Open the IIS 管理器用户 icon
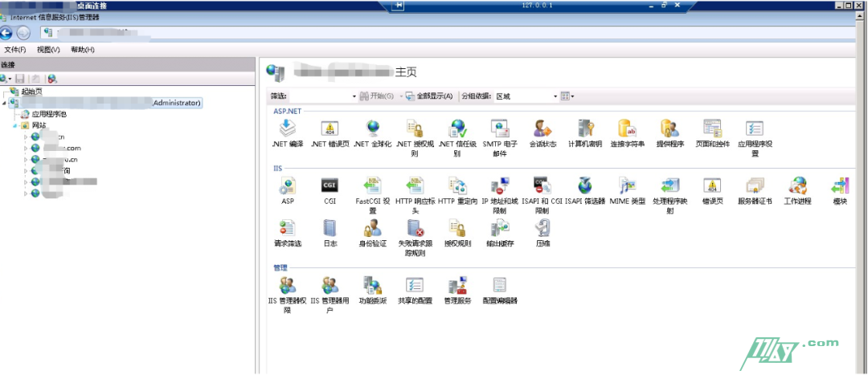The image size is (868, 375). pyautogui.click(x=330, y=285)
